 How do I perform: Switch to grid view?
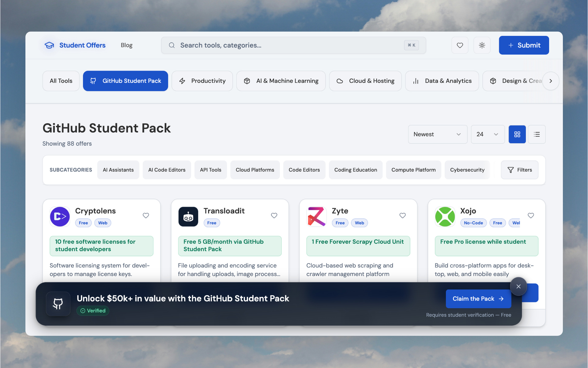pyautogui.click(x=517, y=134)
